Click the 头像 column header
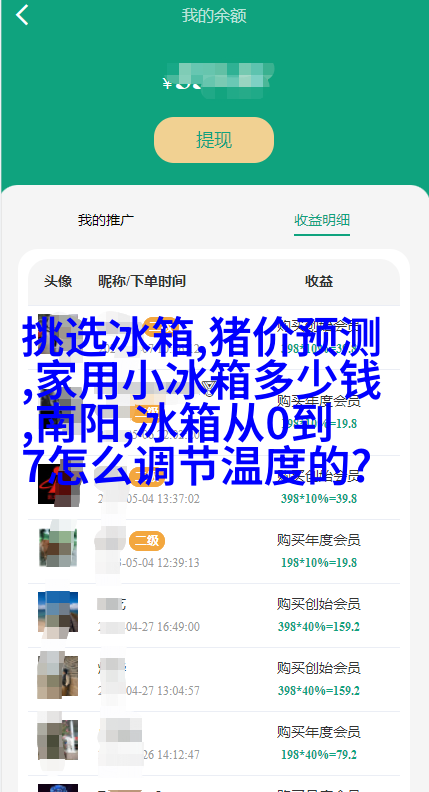The height and width of the screenshot is (792, 429). (x=58, y=281)
